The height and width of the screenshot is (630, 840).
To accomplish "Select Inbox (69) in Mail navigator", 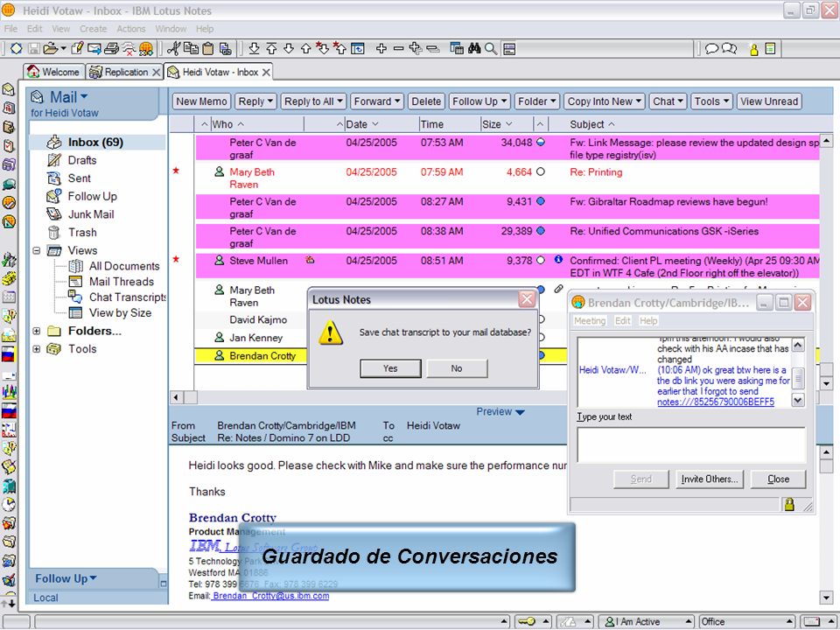I will [x=95, y=142].
